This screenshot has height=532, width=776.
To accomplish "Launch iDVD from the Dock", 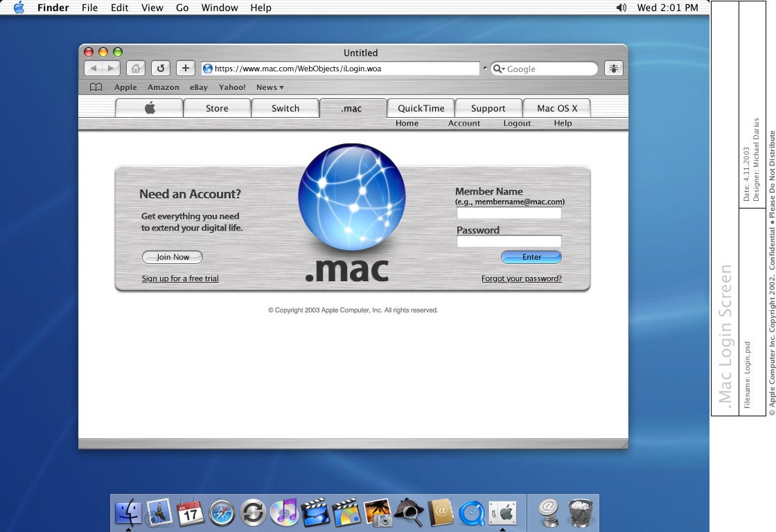I will (x=346, y=512).
